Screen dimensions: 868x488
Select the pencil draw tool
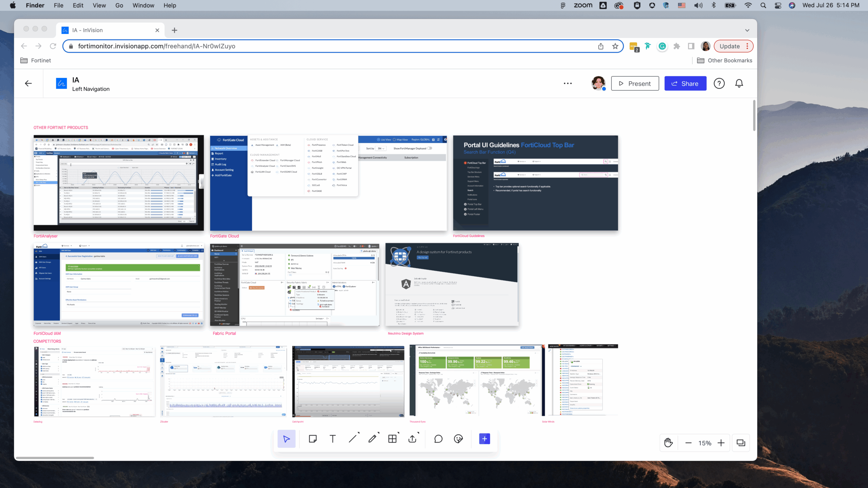[372, 439]
